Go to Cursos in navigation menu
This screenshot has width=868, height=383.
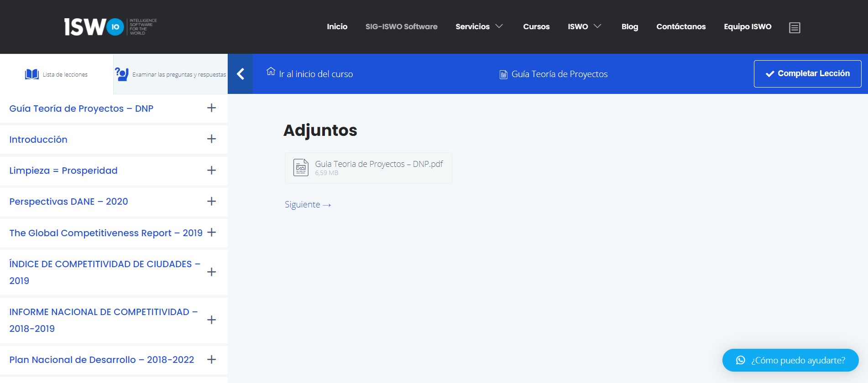coord(536,26)
